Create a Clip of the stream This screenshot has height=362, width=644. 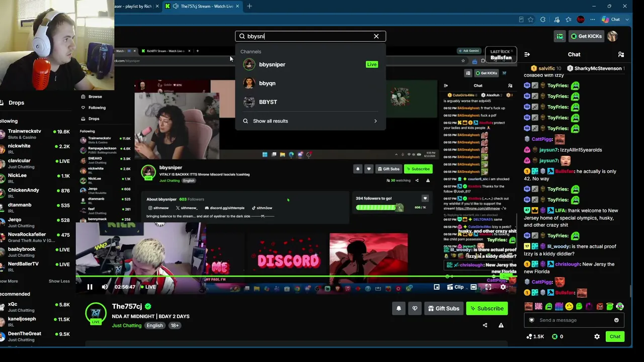tap(455, 287)
